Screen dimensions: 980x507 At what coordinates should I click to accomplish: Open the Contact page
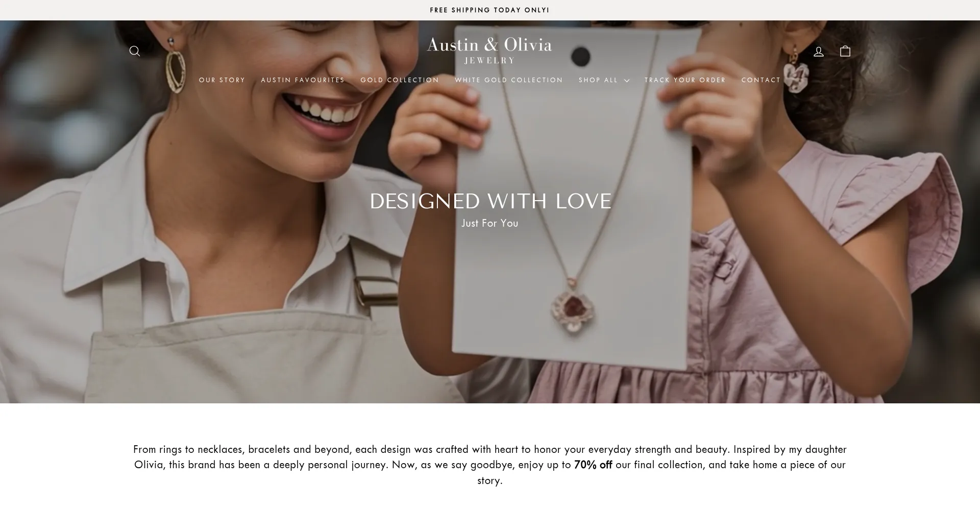click(761, 80)
